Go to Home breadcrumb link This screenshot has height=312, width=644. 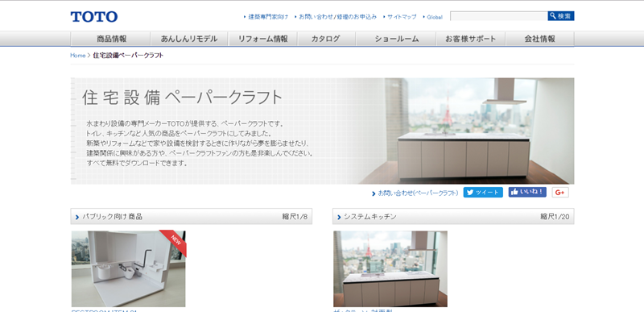(x=78, y=56)
